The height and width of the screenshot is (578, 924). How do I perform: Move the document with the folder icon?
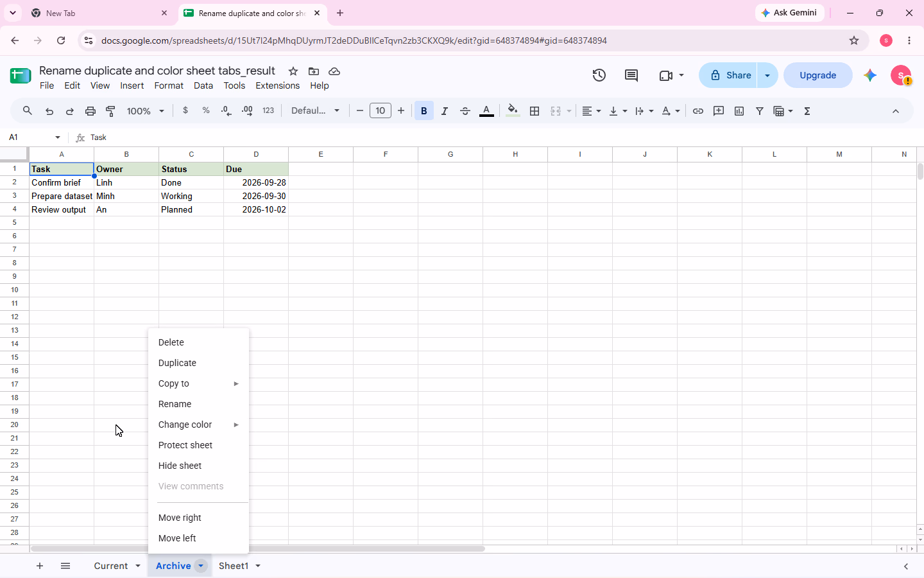pos(314,71)
